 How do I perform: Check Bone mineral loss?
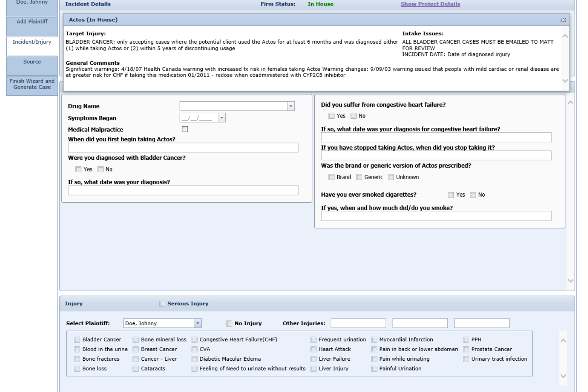[135, 340]
